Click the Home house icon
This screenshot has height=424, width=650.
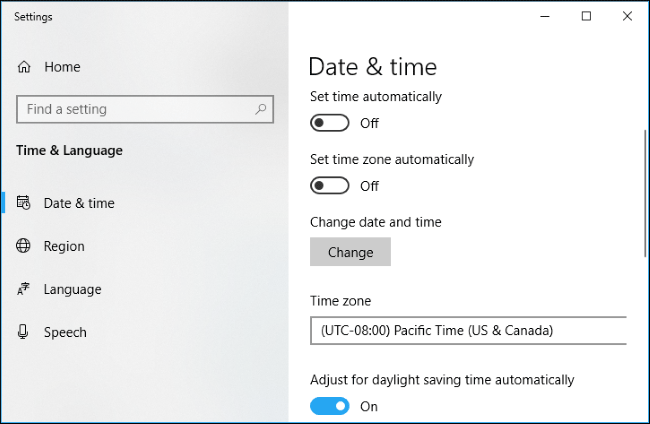[24, 67]
